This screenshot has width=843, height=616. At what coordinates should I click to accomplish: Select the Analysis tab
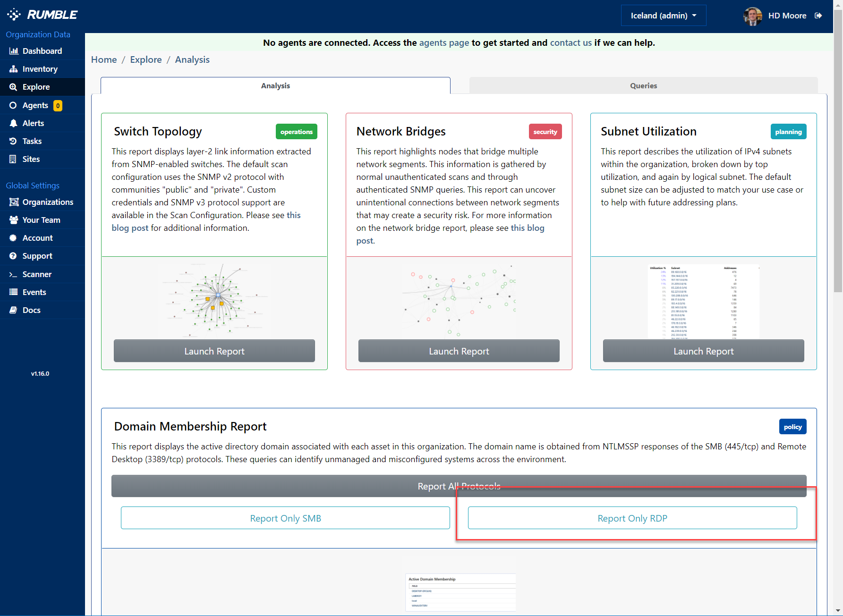click(275, 85)
